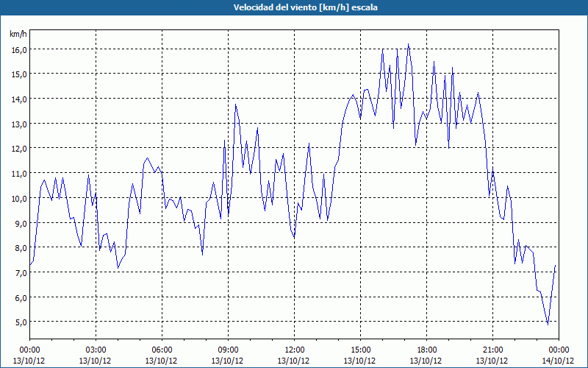This screenshot has width=588, height=368.
Task: Click the 16,0 y-axis value
Action: [19, 50]
